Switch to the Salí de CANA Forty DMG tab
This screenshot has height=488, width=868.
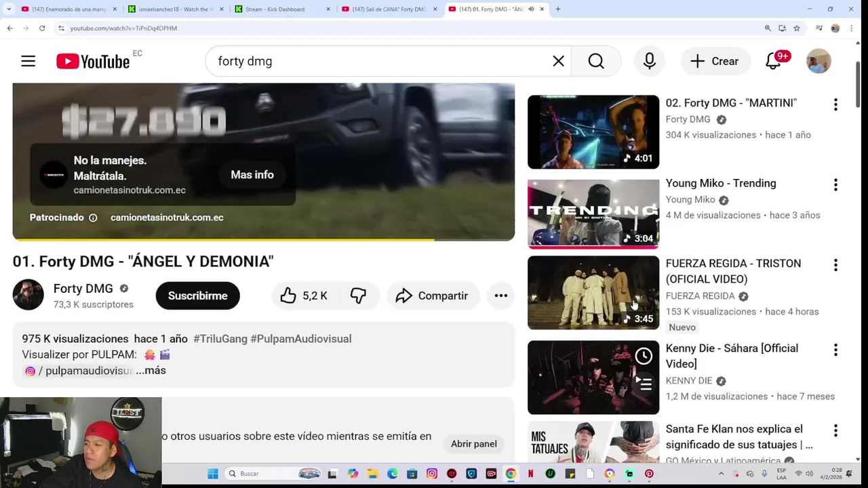tap(390, 9)
